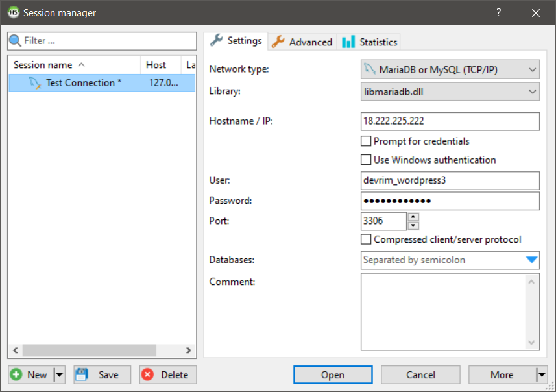Viewport: 556px width, 392px height.
Task: Click the green plus icon on New
Action: click(x=16, y=374)
